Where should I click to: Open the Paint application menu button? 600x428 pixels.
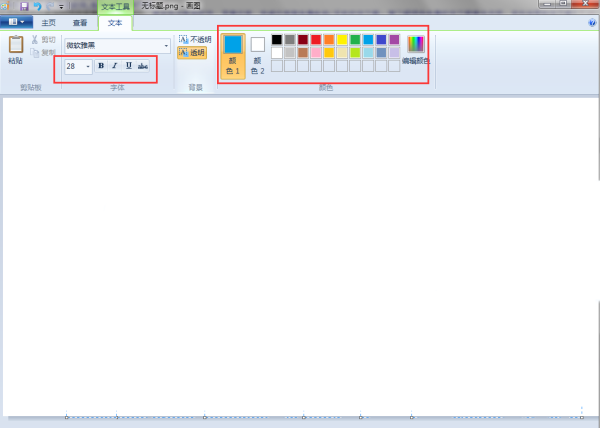(x=16, y=22)
